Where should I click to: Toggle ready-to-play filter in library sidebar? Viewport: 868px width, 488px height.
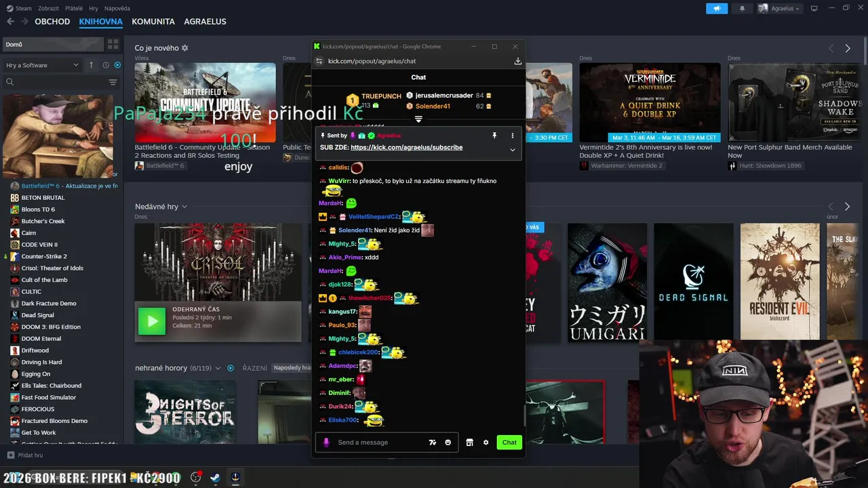tap(117, 65)
